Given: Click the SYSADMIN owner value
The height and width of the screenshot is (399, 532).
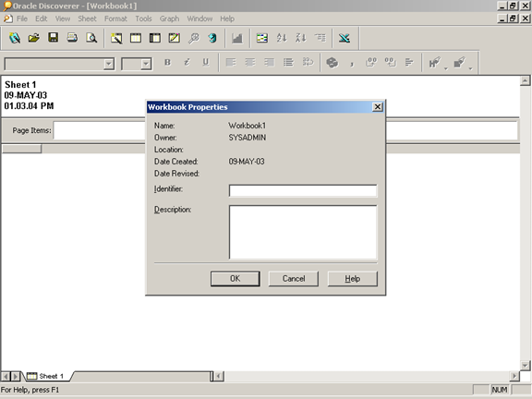Looking at the screenshot, I should pyautogui.click(x=247, y=138).
